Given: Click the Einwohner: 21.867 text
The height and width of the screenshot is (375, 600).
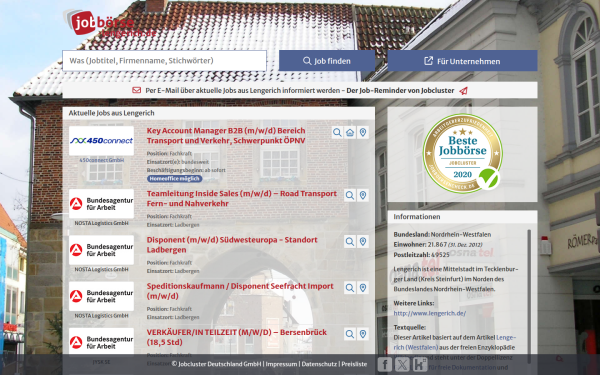Looking at the screenshot, I should point(438,244).
